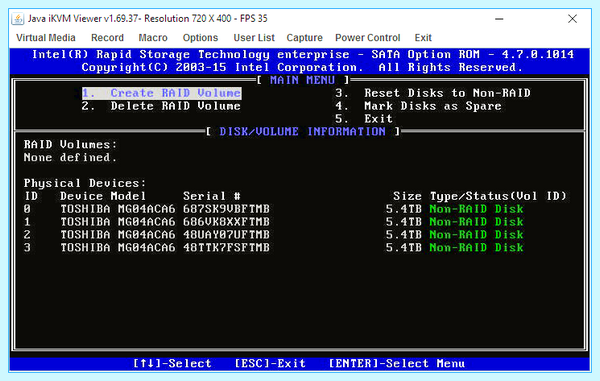Click TOSHIBA MG04ACA6 model in row 0
Viewport: 600px width, 381px height.
[x=118, y=209]
